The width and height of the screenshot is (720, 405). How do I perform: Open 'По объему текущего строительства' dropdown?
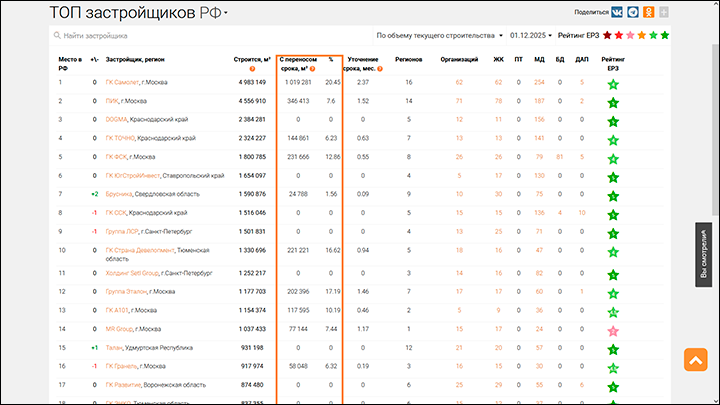(x=439, y=36)
